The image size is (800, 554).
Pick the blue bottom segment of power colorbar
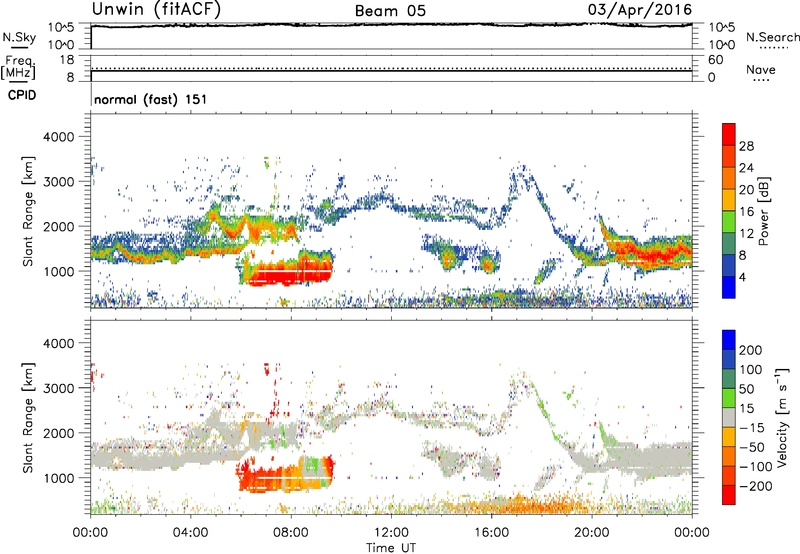(729, 287)
